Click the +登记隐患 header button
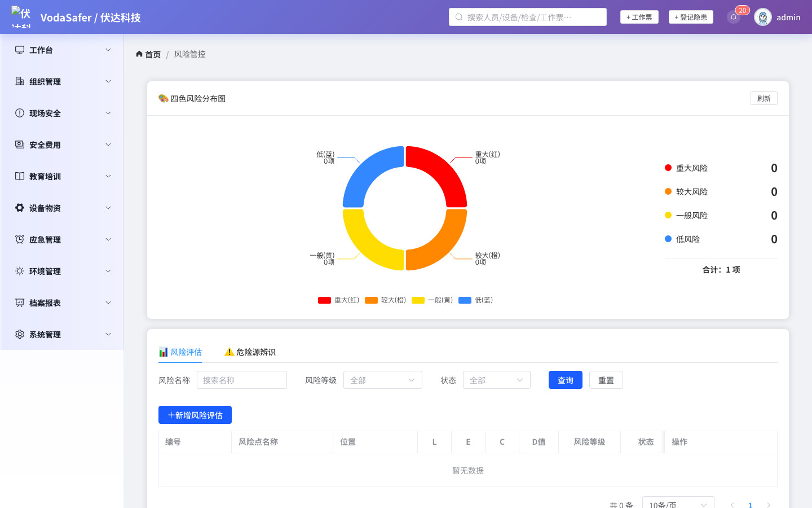Screen dimensions: 812x508 click(691, 17)
